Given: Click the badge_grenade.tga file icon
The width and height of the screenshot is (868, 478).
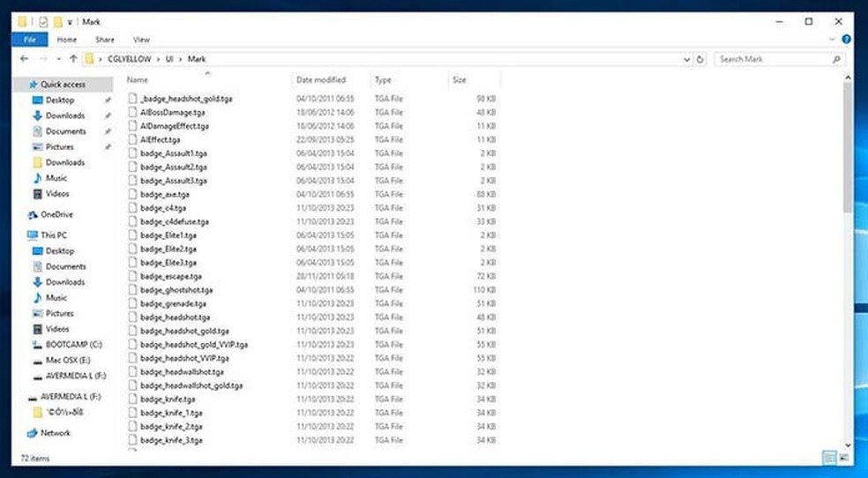Looking at the screenshot, I should [131, 303].
